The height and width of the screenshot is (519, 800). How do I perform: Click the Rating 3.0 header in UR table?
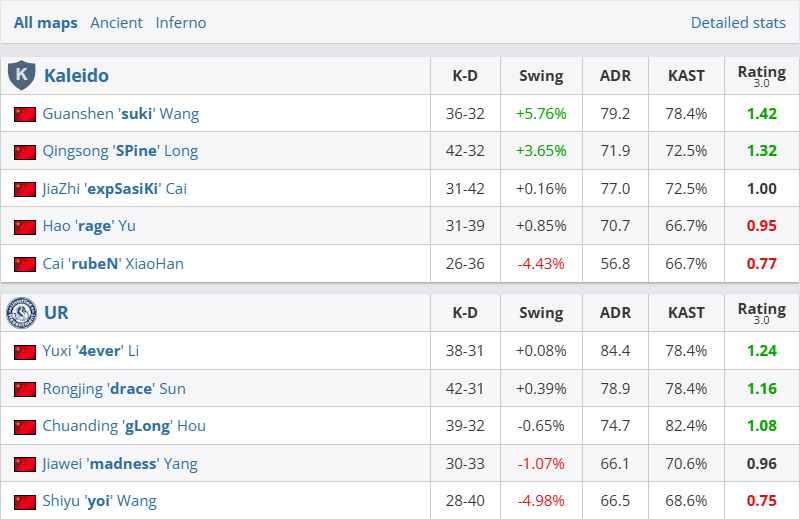click(x=761, y=313)
